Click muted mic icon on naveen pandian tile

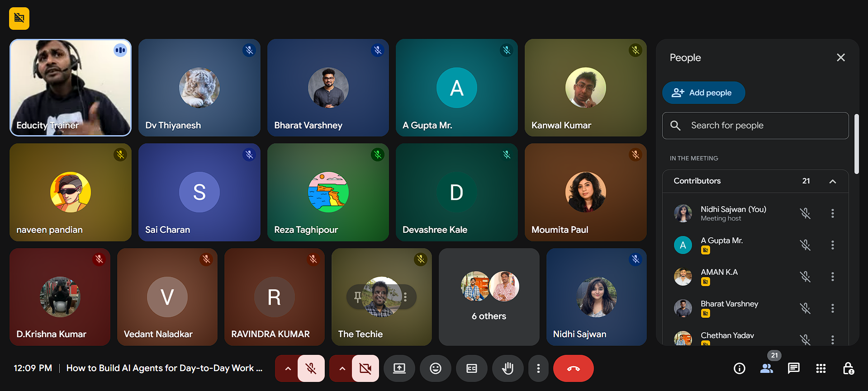(120, 155)
